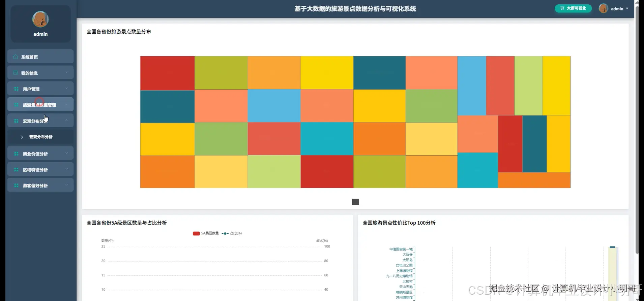This screenshot has height=301, width=644.
Task: Click the axis label 白塔山公园
Action: pyautogui.click(x=404, y=265)
